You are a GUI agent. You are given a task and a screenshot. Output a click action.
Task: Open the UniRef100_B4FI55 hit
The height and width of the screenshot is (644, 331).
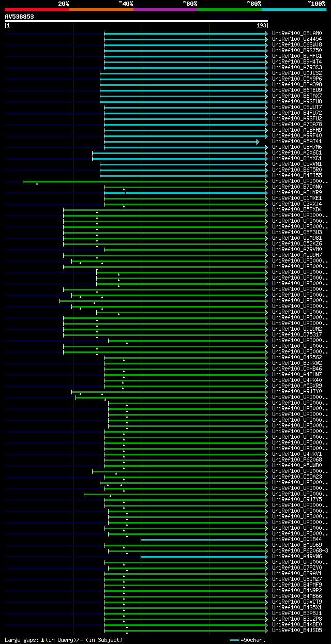point(297,175)
